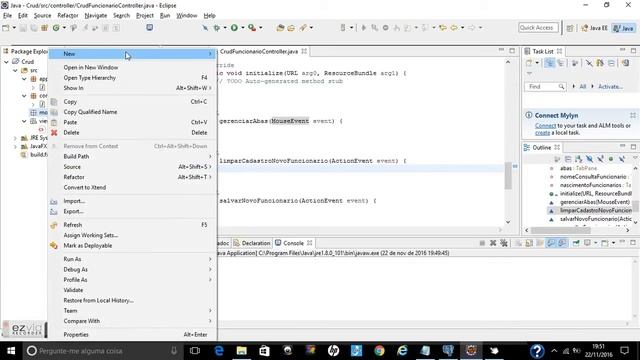Open File Explorer on the taskbar

coord(242,351)
